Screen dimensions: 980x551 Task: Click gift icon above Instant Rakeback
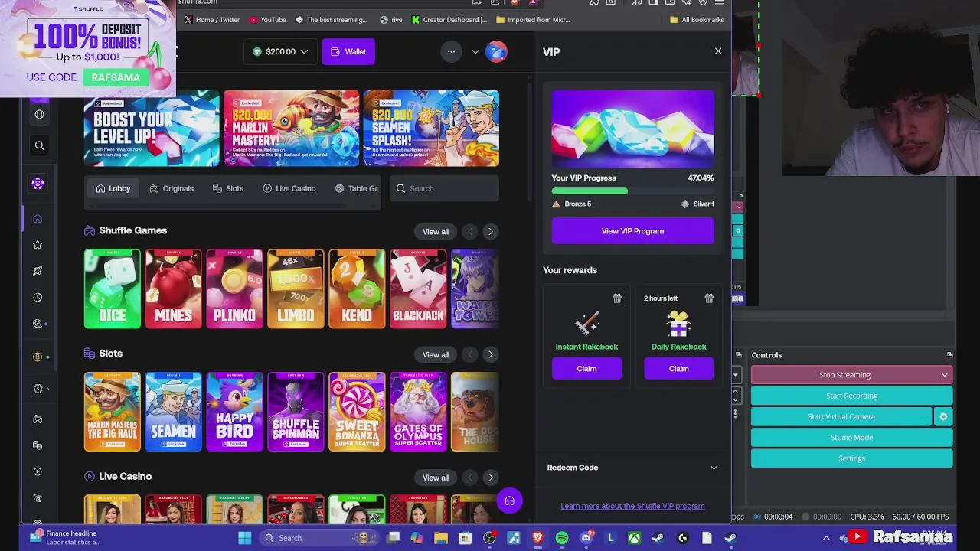617,298
